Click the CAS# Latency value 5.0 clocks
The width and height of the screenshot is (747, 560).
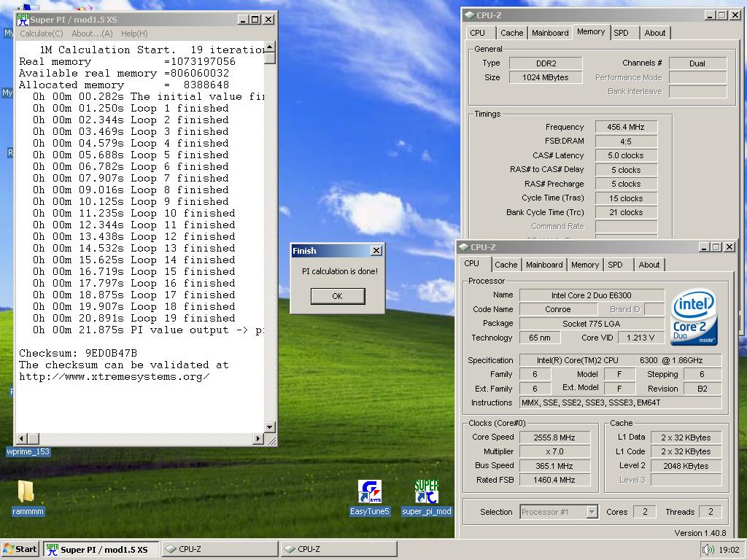coord(626,156)
